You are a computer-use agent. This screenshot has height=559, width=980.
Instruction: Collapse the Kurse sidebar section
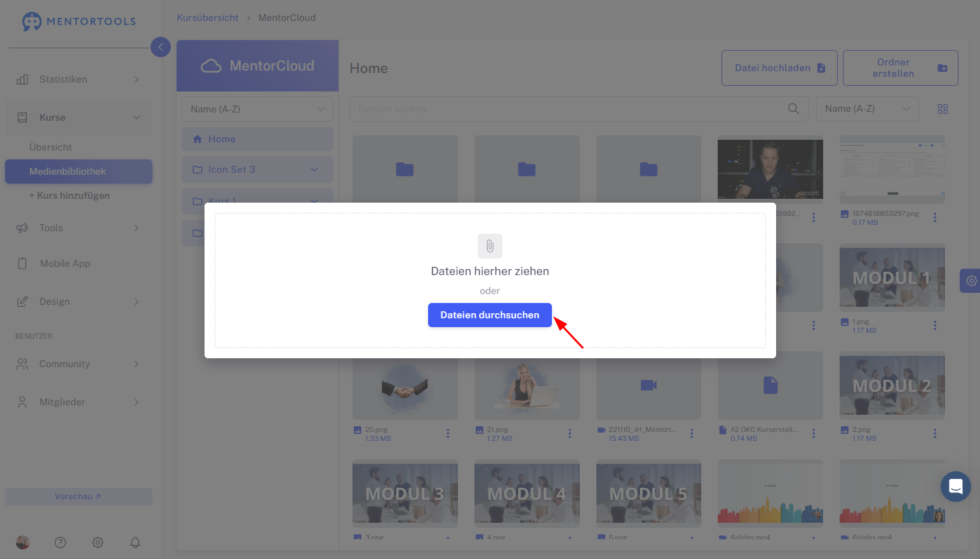(x=137, y=118)
